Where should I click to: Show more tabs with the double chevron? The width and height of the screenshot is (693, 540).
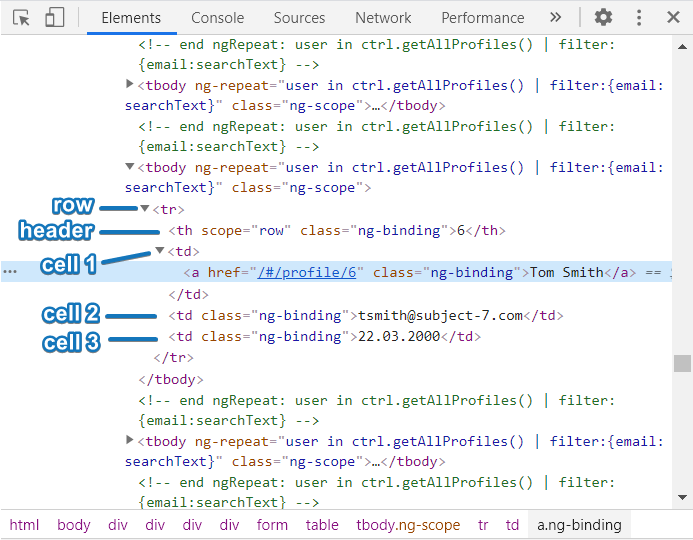tap(556, 17)
